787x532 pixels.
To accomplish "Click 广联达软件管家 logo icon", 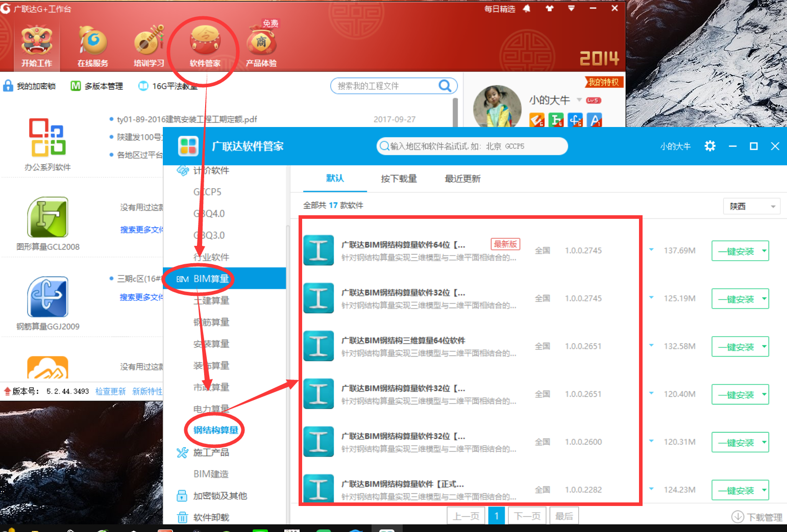I will coord(188,146).
